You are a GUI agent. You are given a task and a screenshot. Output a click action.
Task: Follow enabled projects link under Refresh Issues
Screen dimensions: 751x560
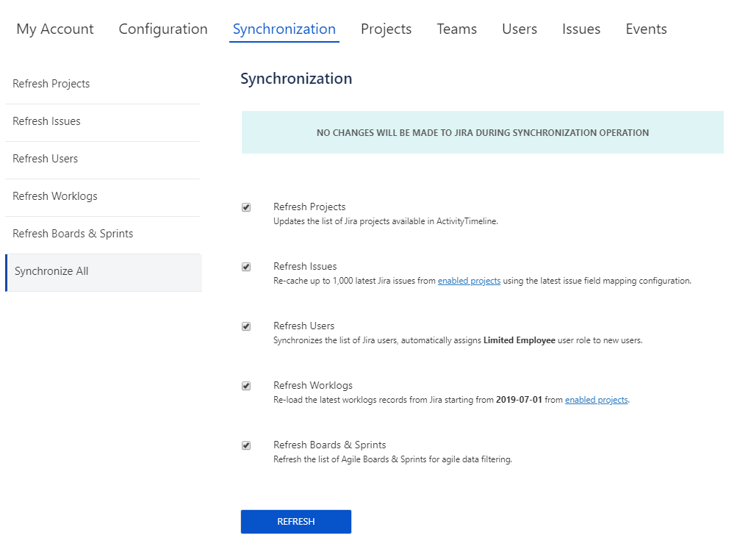[469, 281]
